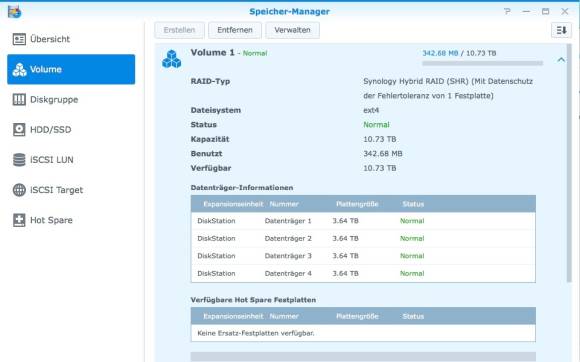The image size is (580, 362).
Task: Close the Speicher-Manager window
Action: point(564,11)
